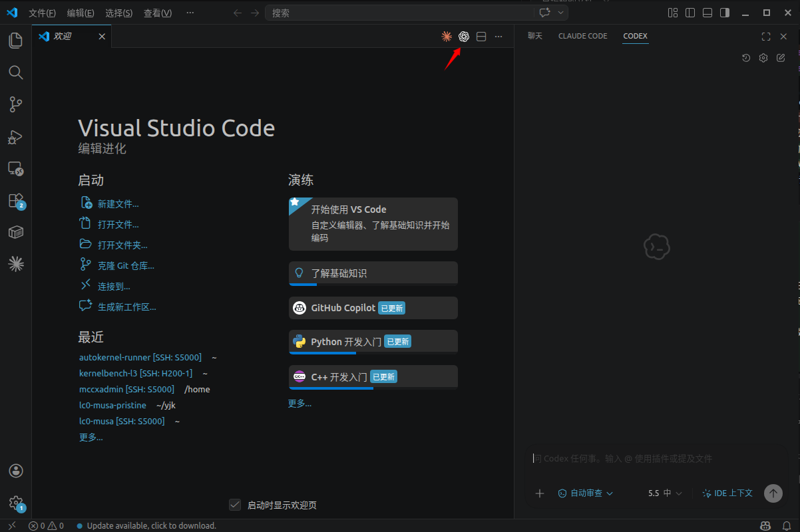Viewport: 800px width, 532px height.
Task: Click 更多... under the 最近 list
Action: pyautogui.click(x=91, y=437)
